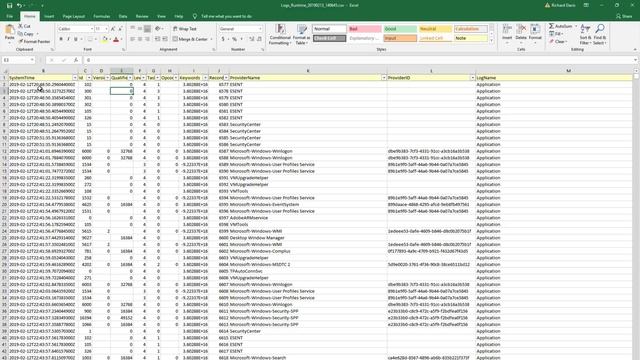This screenshot has height=360, width=640.
Task: Apply the Bad cell style
Action: pos(364,29)
